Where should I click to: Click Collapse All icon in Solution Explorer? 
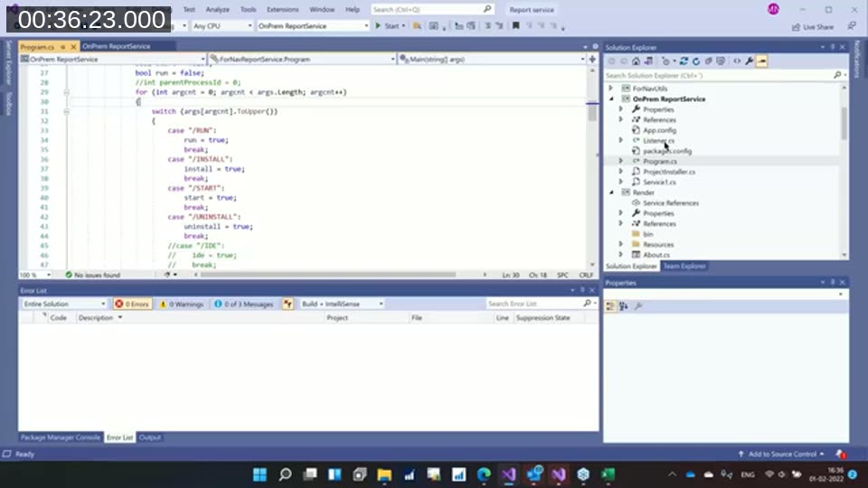pos(708,61)
